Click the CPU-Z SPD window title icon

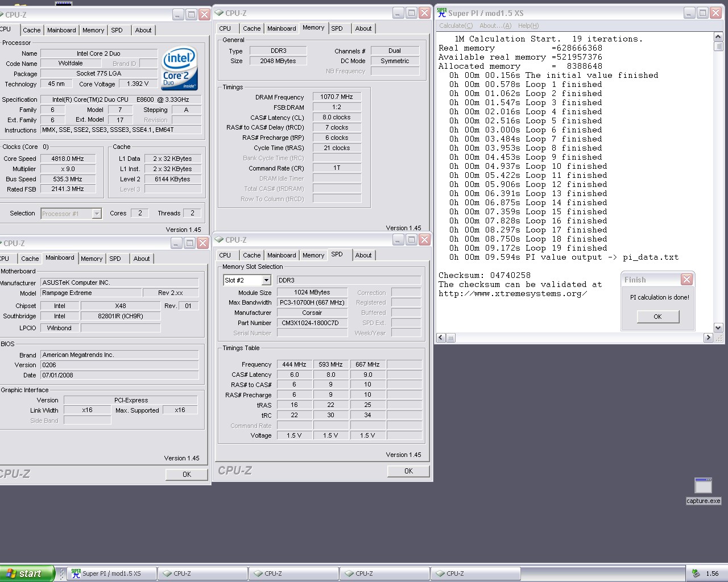click(x=219, y=239)
